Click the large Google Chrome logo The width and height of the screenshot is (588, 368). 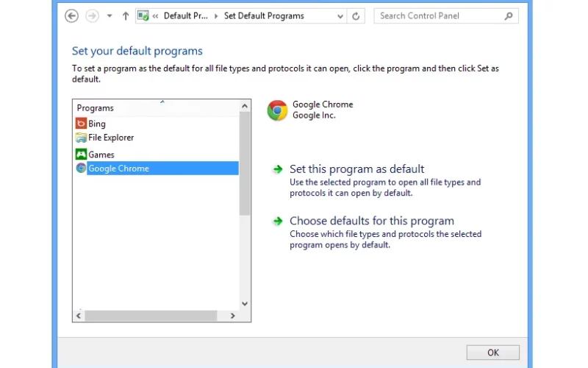tap(277, 110)
